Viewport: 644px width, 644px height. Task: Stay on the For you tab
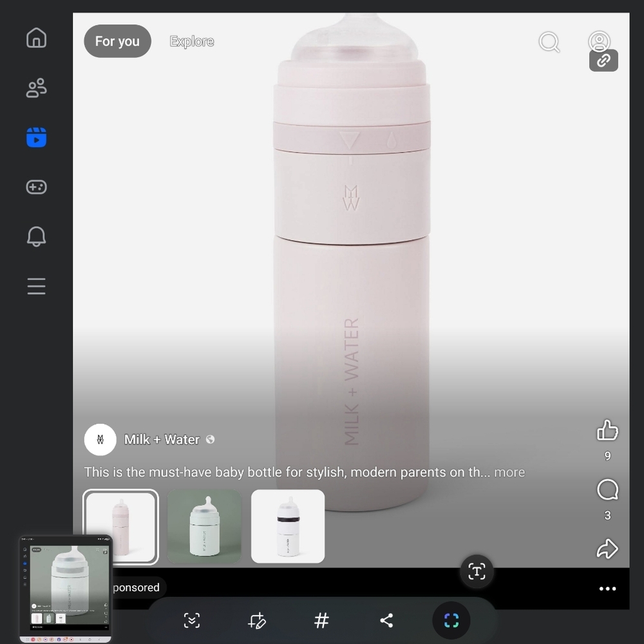[117, 41]
